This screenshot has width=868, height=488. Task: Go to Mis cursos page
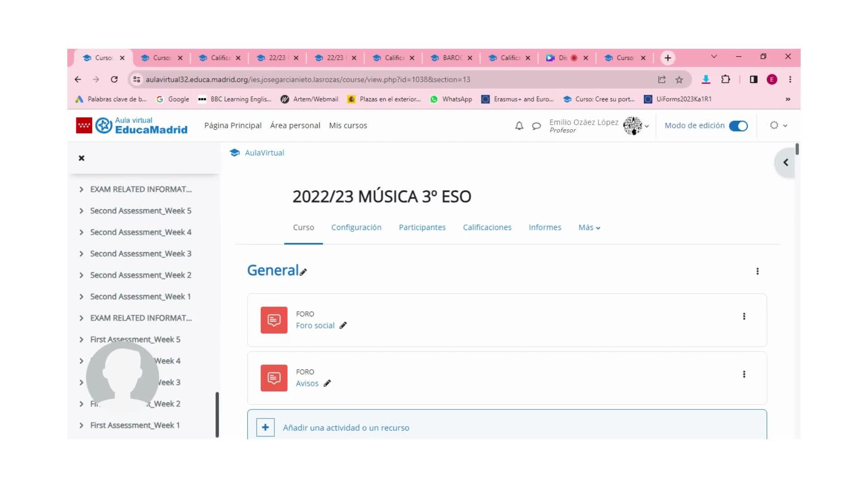point(348,126)
